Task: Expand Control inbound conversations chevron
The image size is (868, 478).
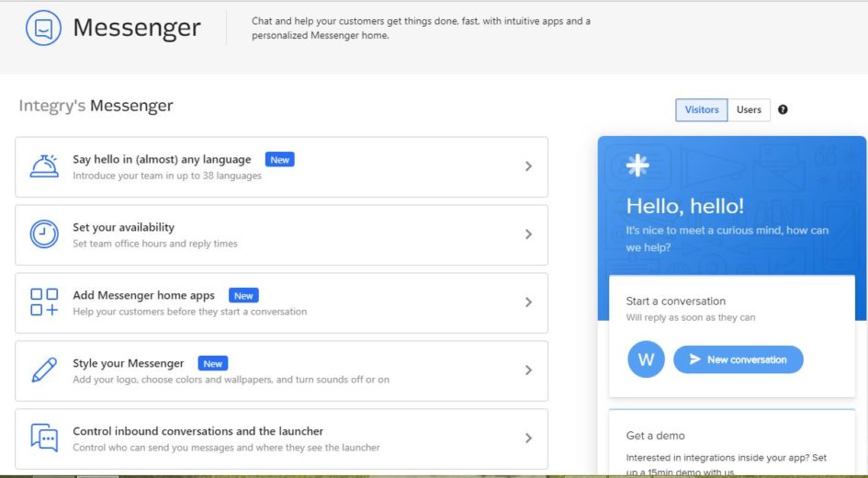Action: tap(528, 438)
